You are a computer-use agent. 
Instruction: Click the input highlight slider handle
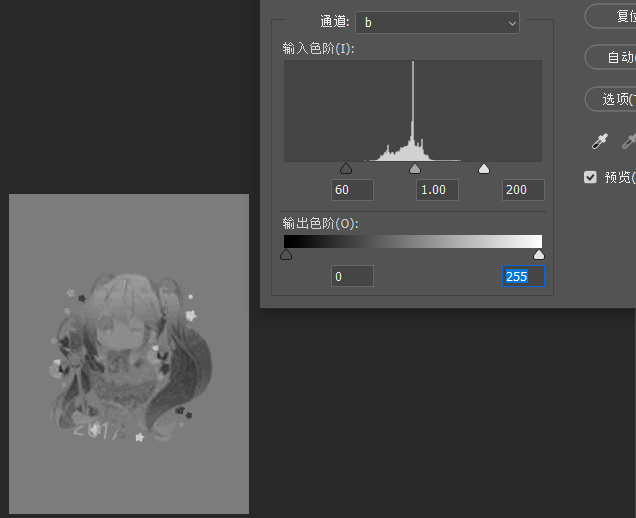pos(484,168)
